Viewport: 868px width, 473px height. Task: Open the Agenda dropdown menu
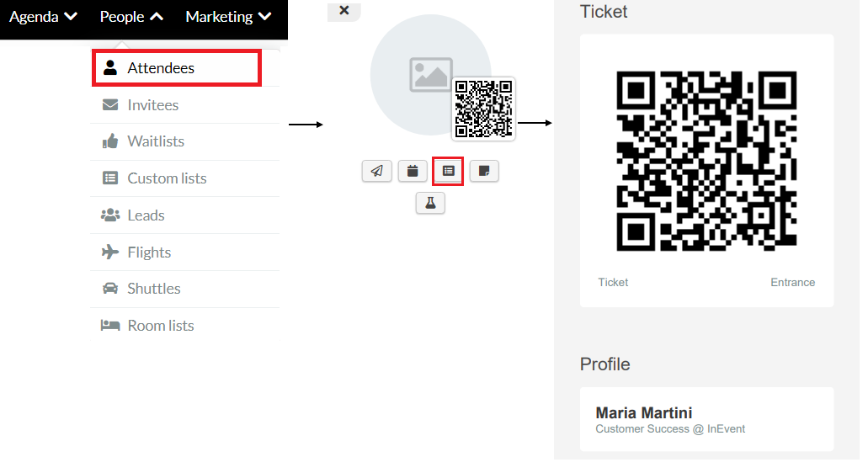coord(43,17)
